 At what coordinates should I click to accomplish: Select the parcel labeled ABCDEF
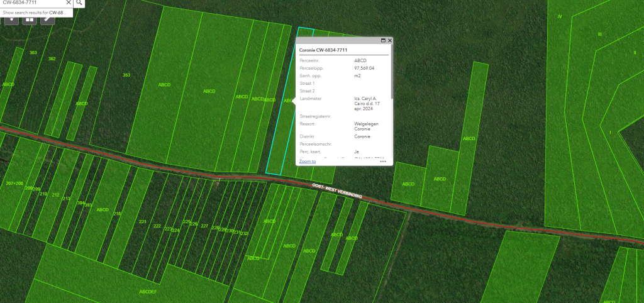click(148, 292)
